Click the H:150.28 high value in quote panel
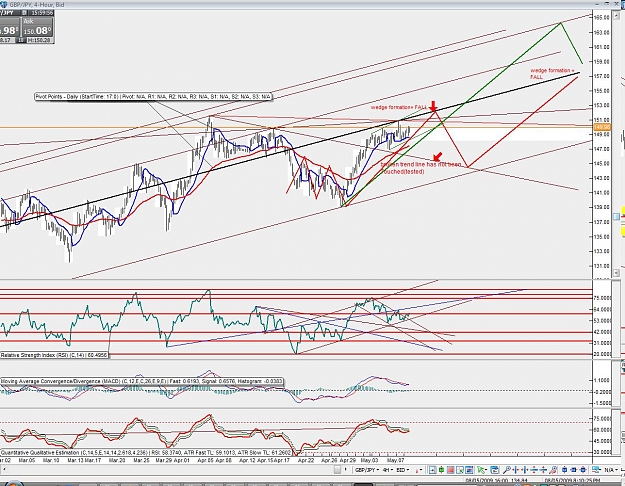Image resolution: width=625 pixels, height=486 pixels. pyautogui.click(x=40, y=40)
